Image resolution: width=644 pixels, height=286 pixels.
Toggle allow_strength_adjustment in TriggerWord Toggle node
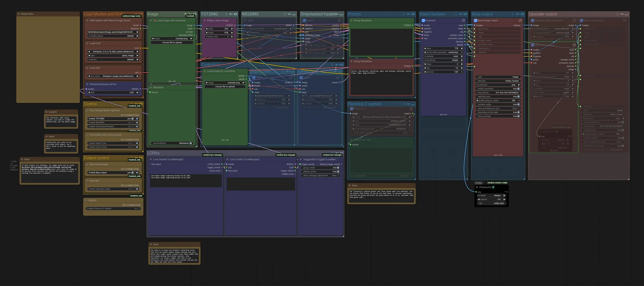tap(338, 176)
